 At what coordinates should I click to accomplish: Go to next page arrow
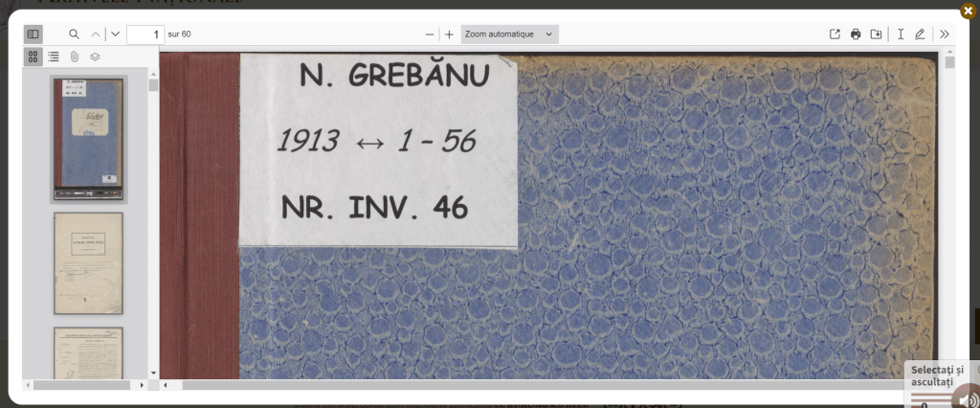point(116,34)
